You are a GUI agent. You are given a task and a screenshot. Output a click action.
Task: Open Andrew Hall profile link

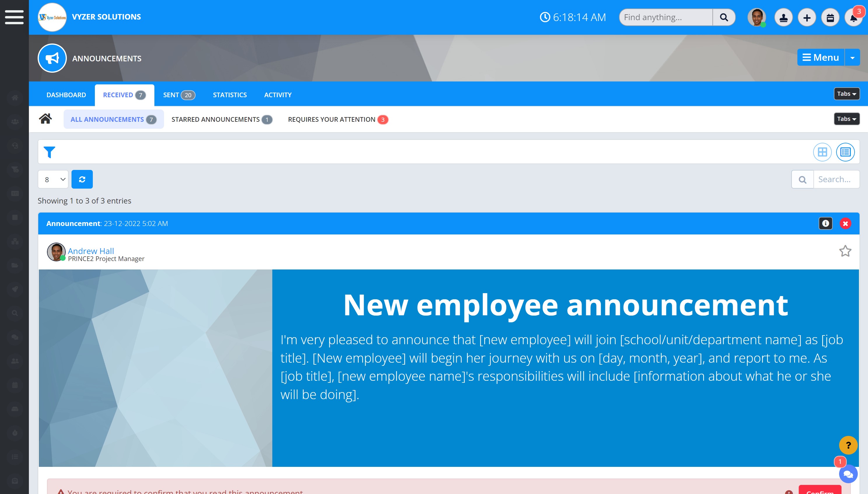click(91, 251)
